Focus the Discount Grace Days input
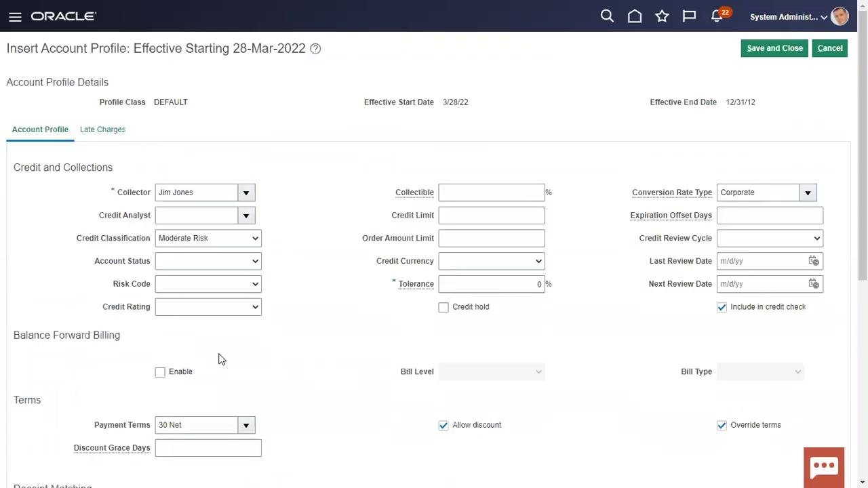Image resolution: width=868 pixels, height=488 pixels. click(x=208, y=448)
